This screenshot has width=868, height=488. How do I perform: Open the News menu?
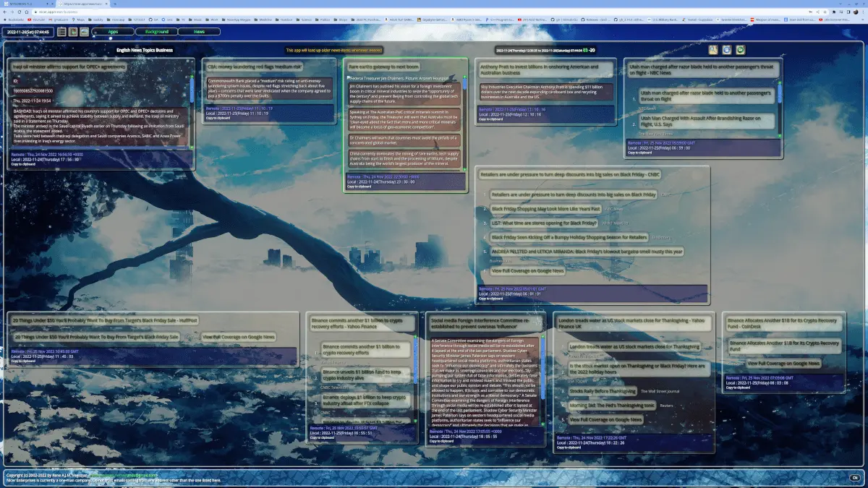coord(200,32)
